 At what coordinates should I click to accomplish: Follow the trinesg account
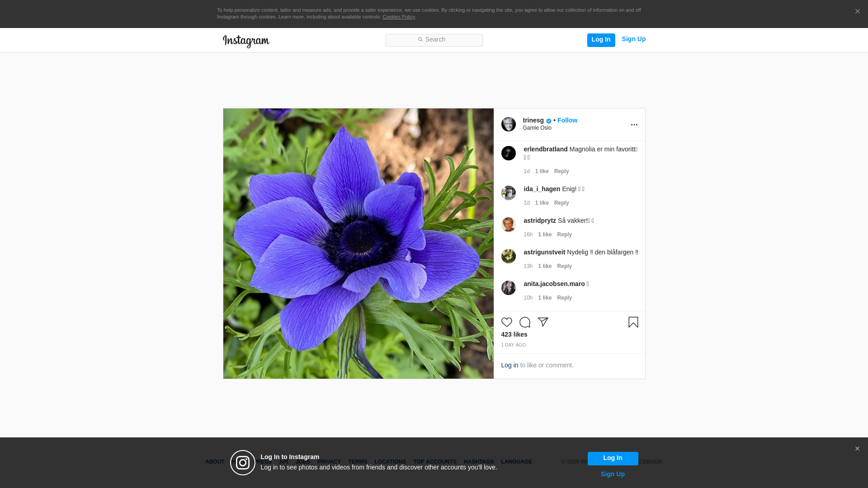coord(567,120)
